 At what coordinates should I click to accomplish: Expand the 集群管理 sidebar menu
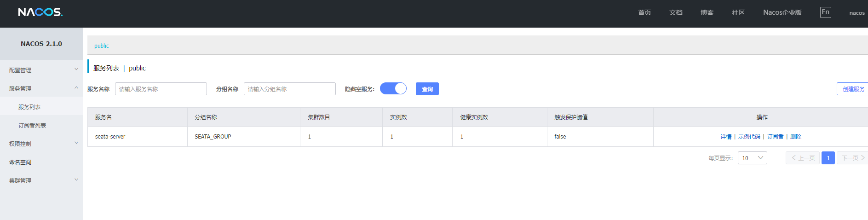41,180
